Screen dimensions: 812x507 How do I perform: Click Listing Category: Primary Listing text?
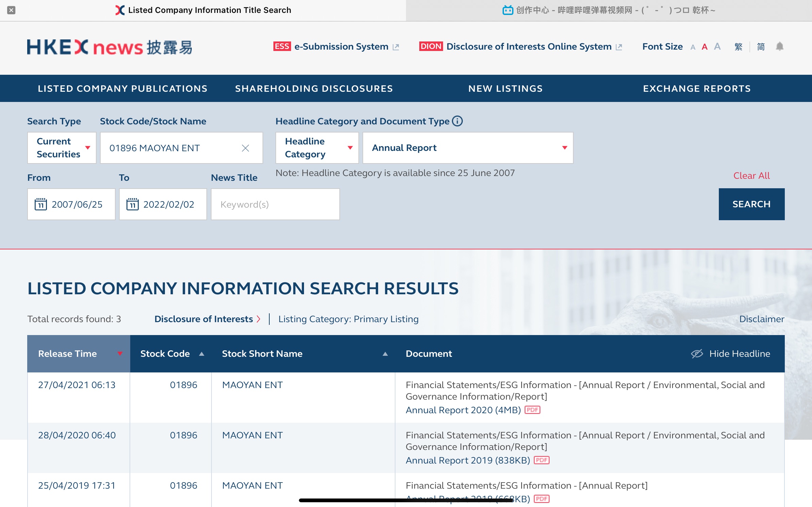click(349, 319)
